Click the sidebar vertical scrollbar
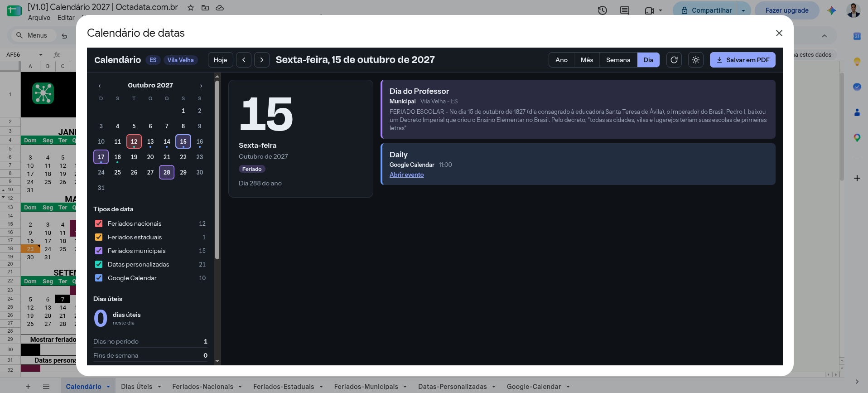 [x=217, y=170]
